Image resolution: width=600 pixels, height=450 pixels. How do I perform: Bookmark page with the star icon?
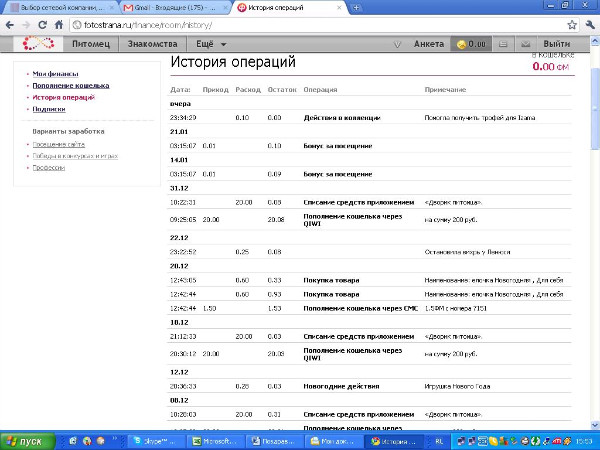pos(570,25)
